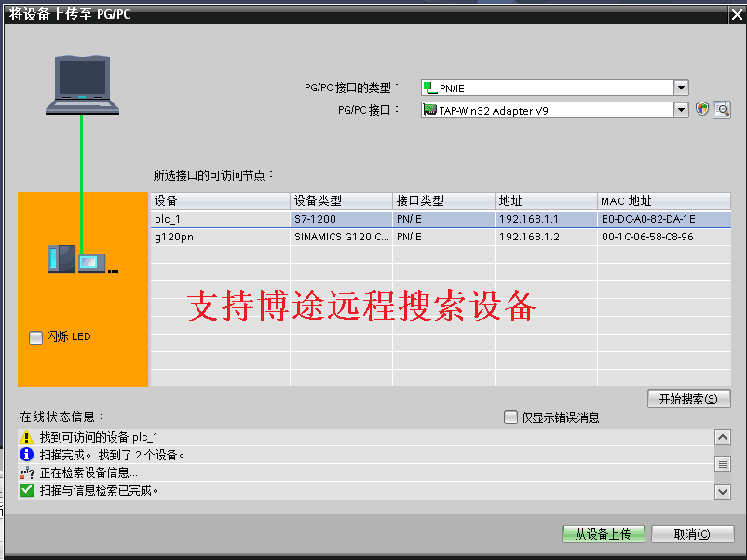This screenshot has width=747, height=560.
Task: Click the 开始搜索 button
Action: (x=688, y=398)
